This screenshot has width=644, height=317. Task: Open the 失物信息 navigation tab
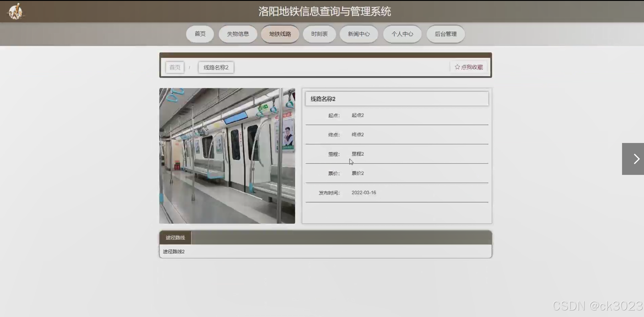pos(238,34)
